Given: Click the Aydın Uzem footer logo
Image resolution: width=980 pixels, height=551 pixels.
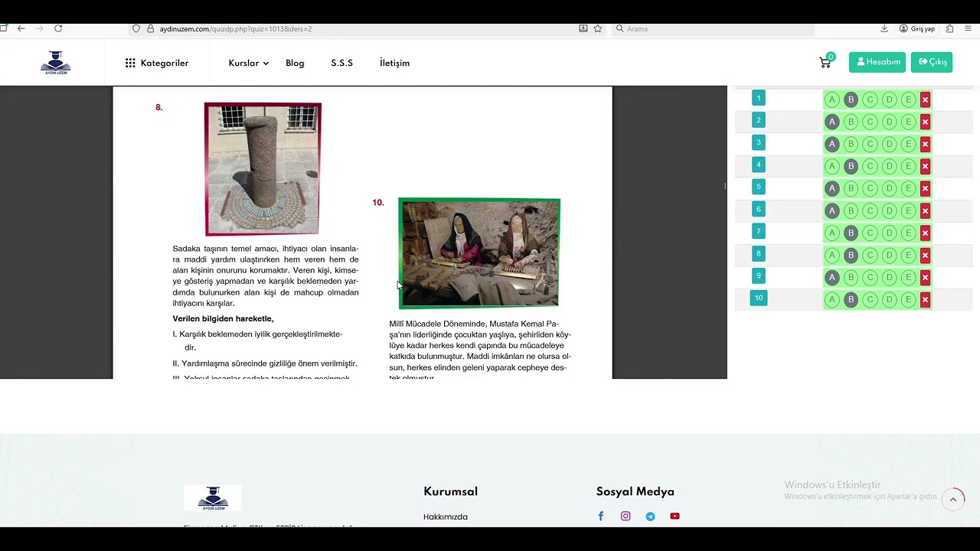Looking at the screenshot, I should pyautogui.click(x=212, y=498).
